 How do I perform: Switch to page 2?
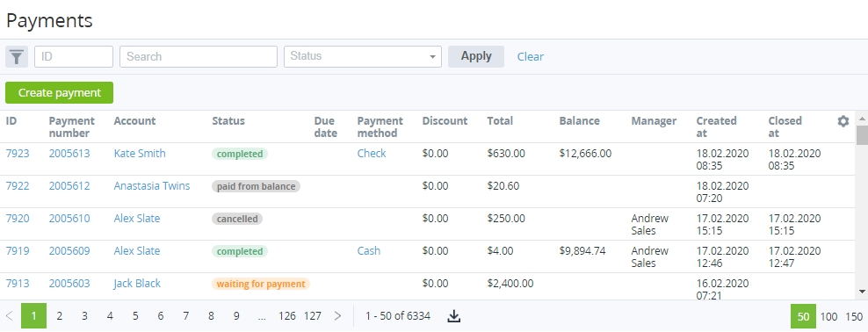pyautogui.click(x=59, y=316)
